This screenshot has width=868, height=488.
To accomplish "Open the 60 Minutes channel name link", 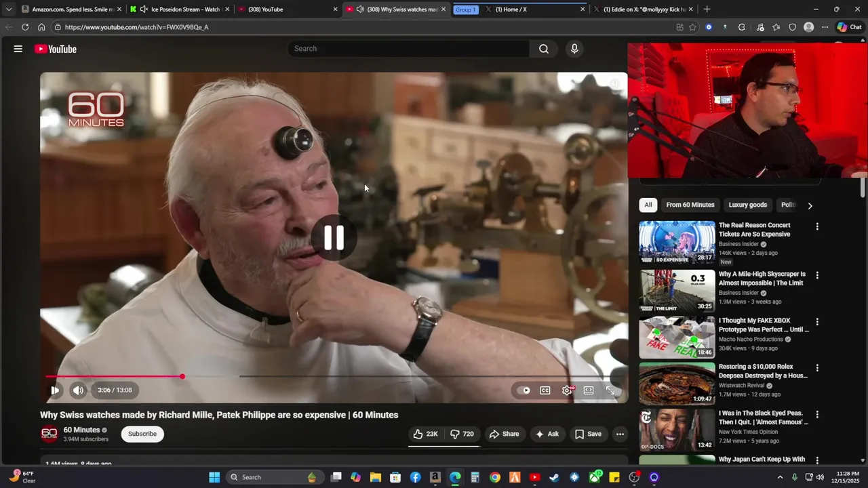I will pyautogui.click(x=82, y=430).
